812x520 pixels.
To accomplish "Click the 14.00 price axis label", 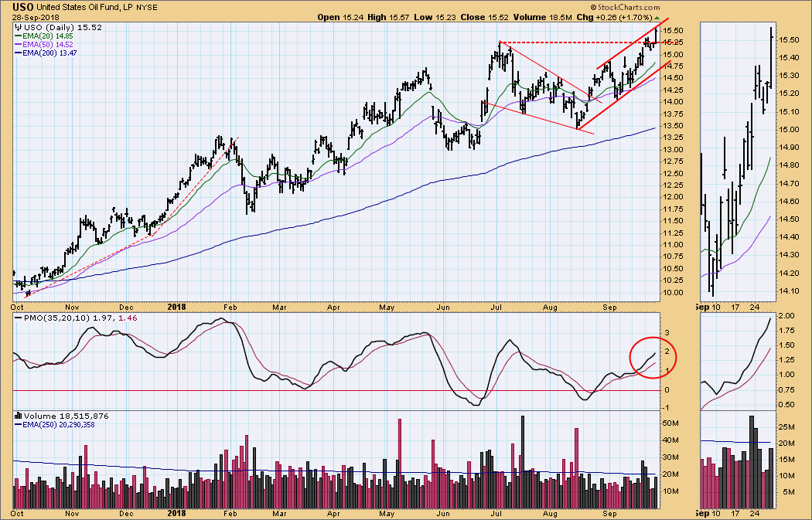I will click(674, 102).
